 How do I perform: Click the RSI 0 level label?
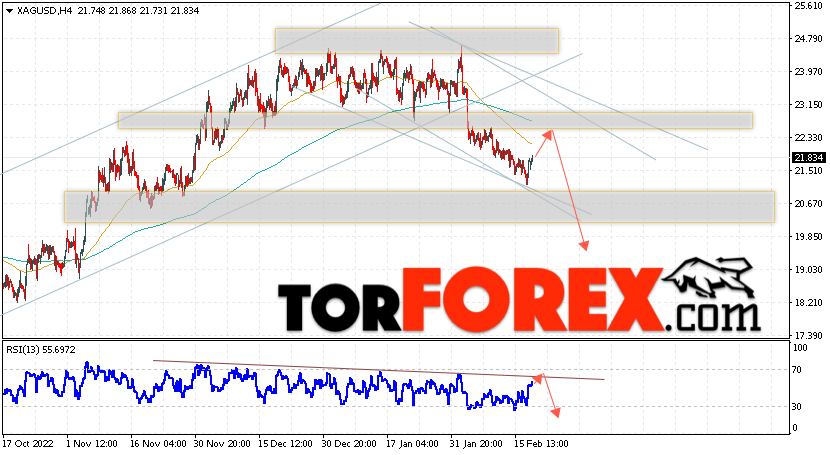pos(796,427)
